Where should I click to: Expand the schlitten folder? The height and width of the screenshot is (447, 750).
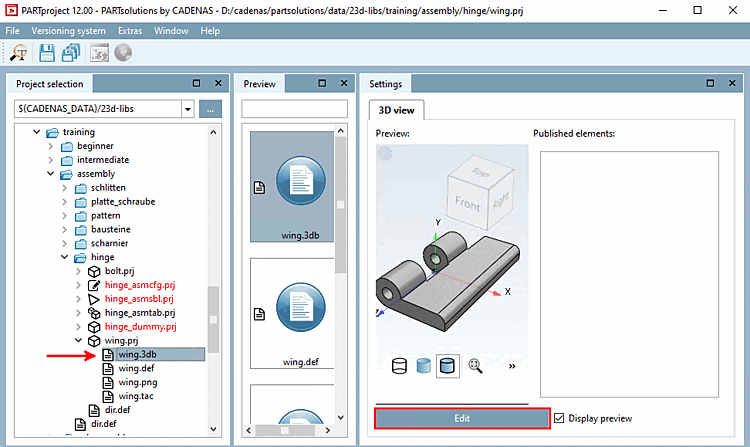click(65, 188)
